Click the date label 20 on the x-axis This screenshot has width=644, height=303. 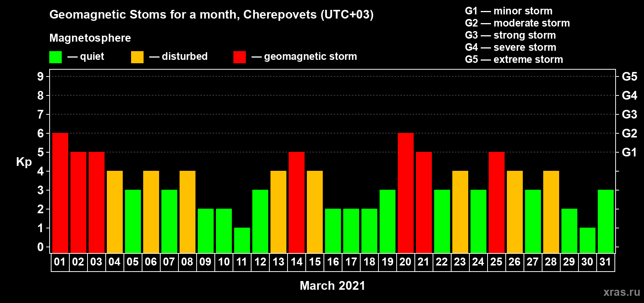click(405, 262)
